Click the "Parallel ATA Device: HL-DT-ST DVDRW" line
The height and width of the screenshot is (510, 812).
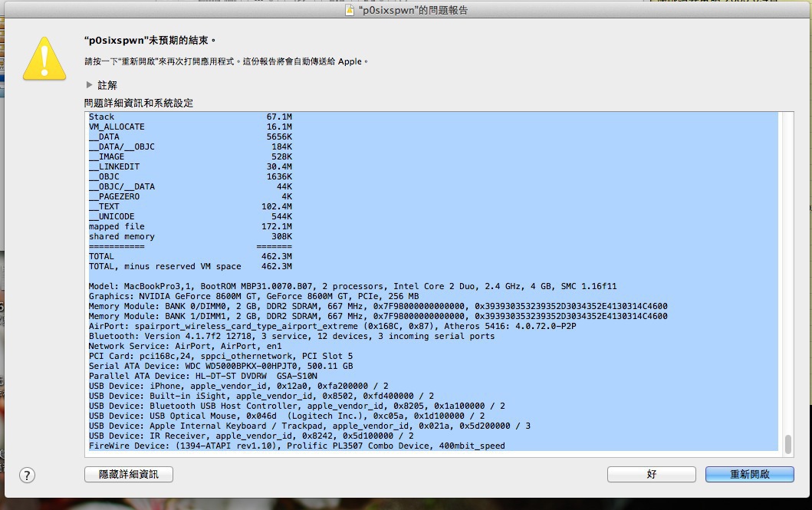click(x=203, y=376)
